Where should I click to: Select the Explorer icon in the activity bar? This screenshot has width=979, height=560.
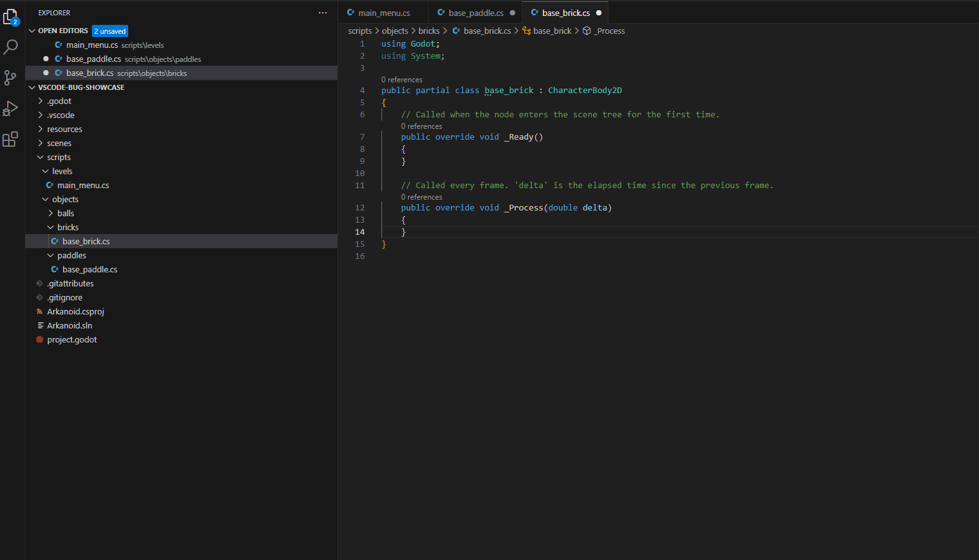point(10,17)
